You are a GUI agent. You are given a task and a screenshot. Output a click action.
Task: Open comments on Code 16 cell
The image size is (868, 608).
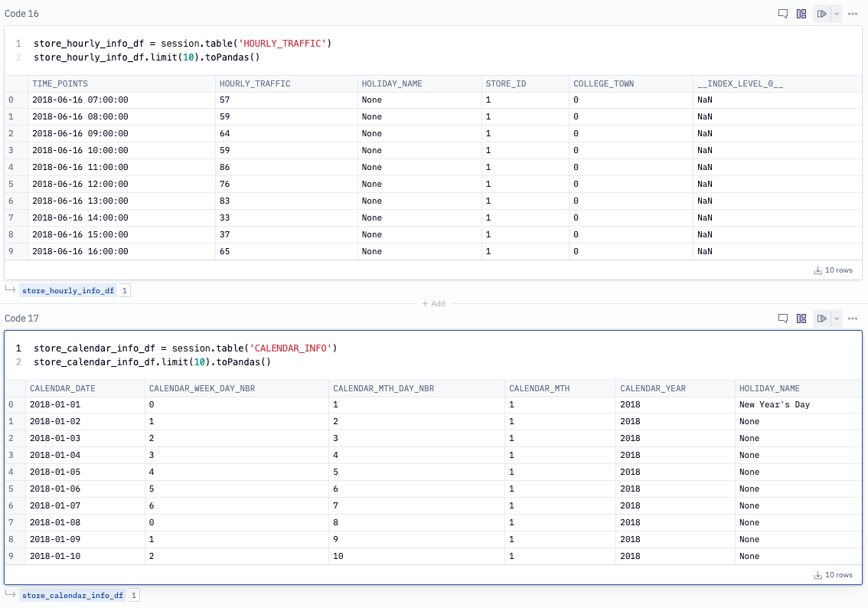(783, 14)
